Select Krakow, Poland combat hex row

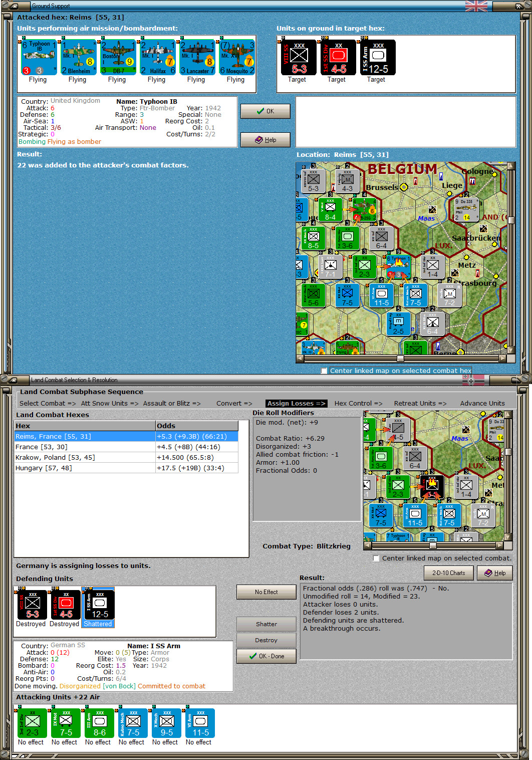(126, 457)
